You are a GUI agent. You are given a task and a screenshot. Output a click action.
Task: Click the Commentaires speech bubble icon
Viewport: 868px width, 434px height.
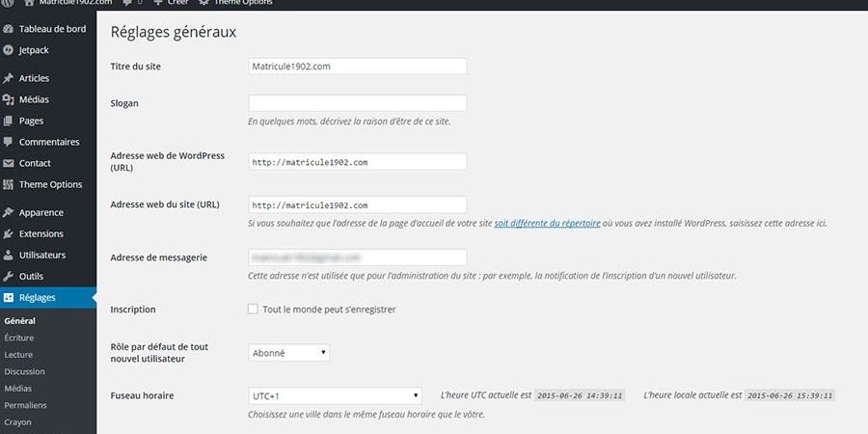8,142
